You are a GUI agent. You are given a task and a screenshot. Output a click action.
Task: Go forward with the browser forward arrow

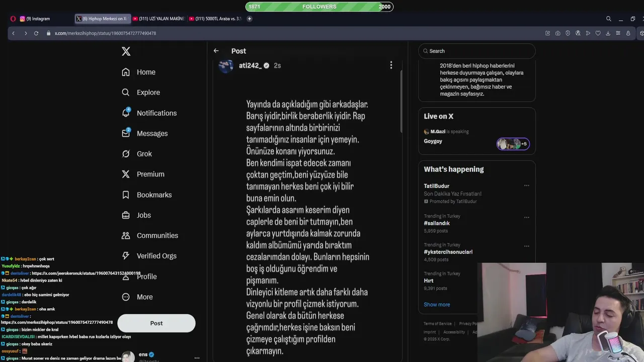coord(25,33)
